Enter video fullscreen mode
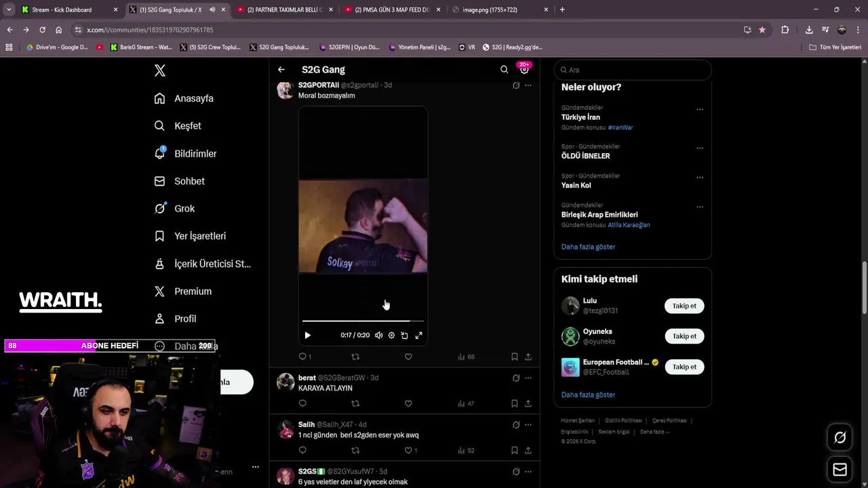This screenshot has height=488, width=868. click(418, 335)
